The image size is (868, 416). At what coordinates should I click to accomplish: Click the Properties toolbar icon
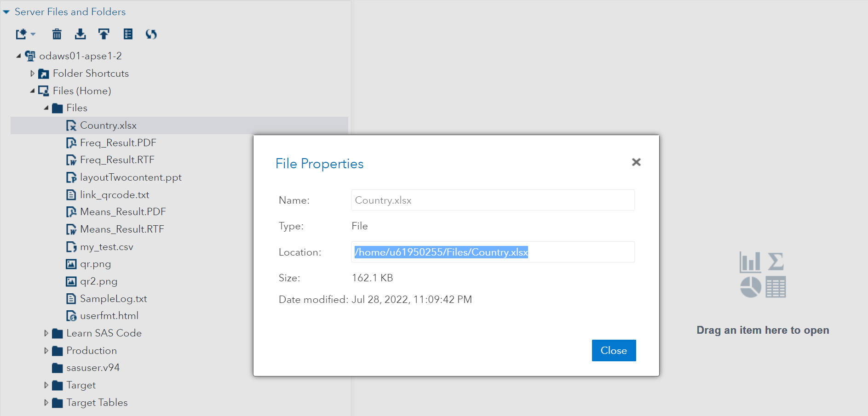[128, 34]
